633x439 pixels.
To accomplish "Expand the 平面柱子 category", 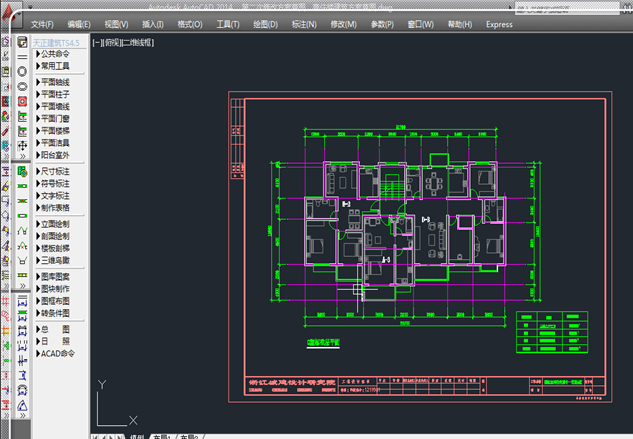I will pyautogui.click(x=53, y=95).
